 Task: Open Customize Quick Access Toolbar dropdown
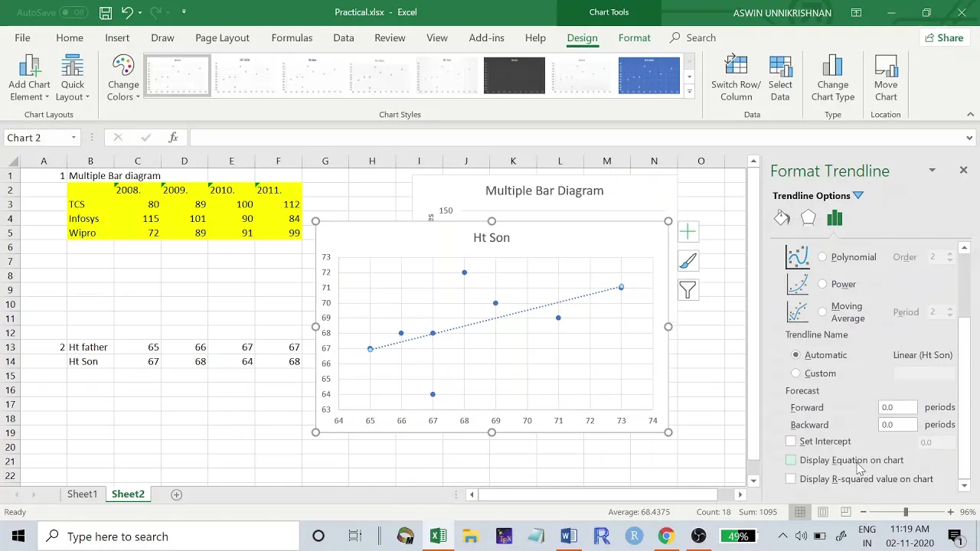click(184, 12)
